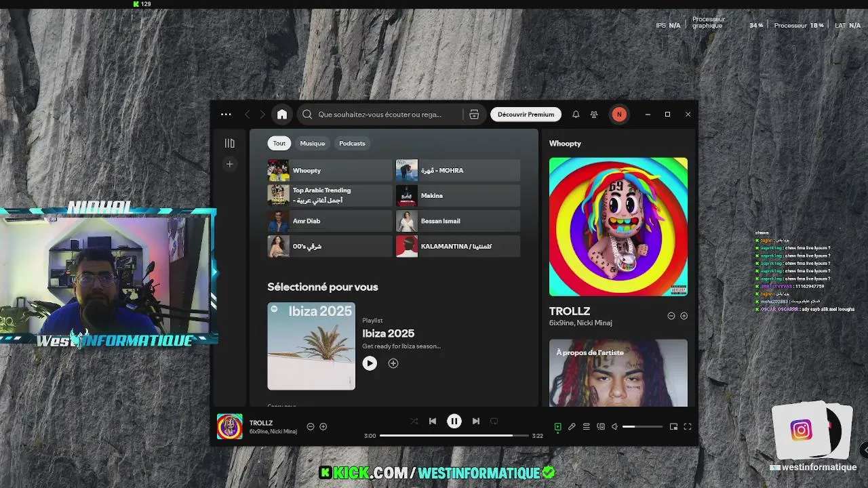Open the mini player
Viewport: 868px width, 488px height.
pos(673,426)
